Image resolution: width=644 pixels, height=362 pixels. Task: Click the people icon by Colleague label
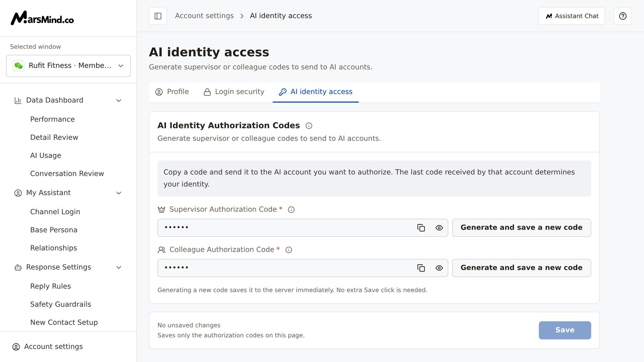[161, 250]
